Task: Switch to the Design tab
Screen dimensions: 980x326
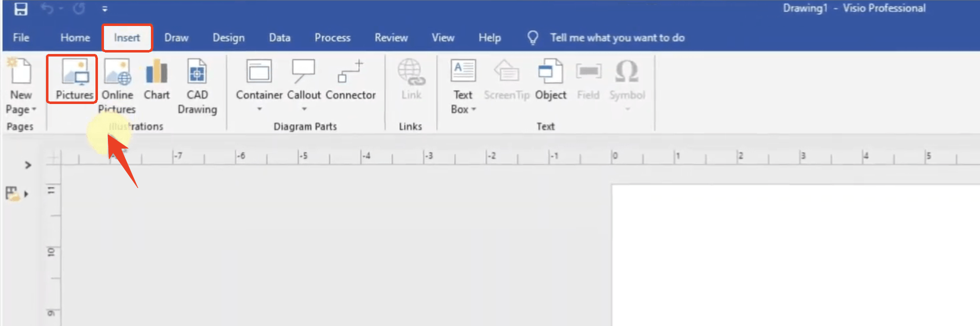Action: 228,37
